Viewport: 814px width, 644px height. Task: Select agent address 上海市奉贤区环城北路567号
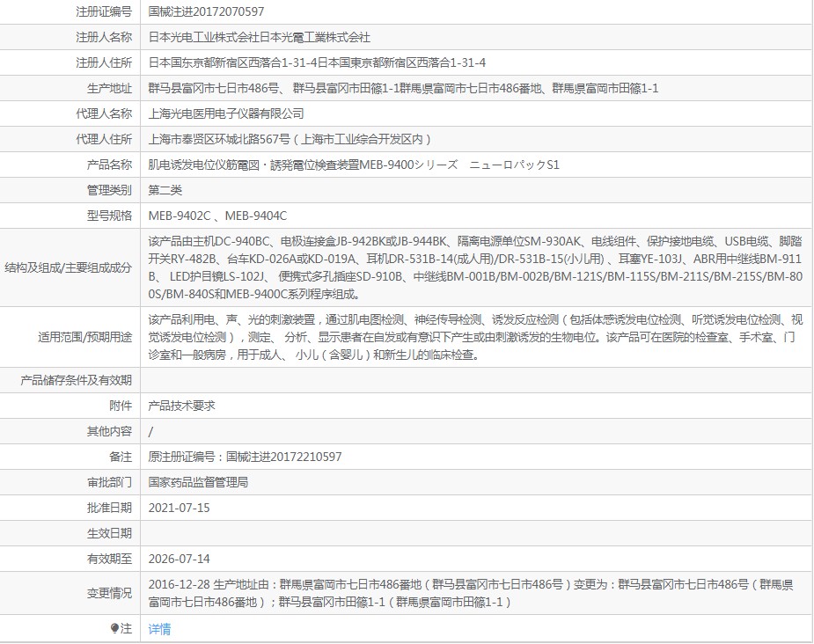pyautogui.click(x=219, y=138)
